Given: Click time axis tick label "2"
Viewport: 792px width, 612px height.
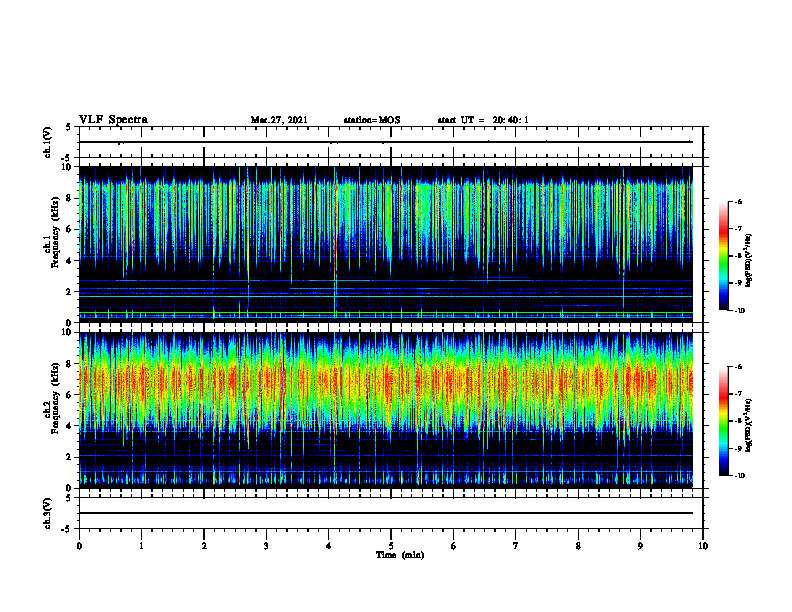Looking at the screenshot, I should coord(204,546).
